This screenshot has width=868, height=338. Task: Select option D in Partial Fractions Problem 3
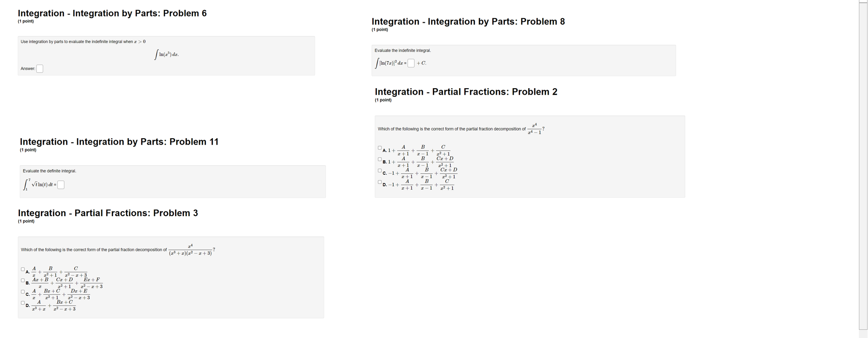coord(22,303)
